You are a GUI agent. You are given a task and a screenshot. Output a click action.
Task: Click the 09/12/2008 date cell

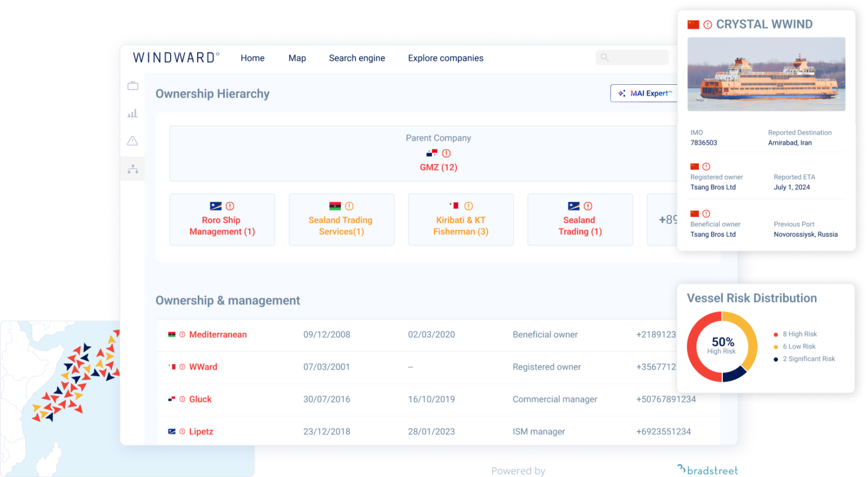tap(327, 335)
